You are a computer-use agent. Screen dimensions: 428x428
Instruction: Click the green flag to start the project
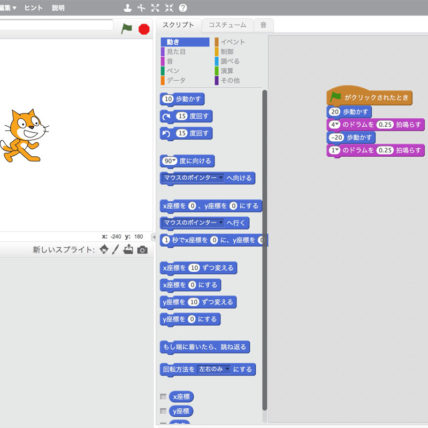click(x=127, y=29)
